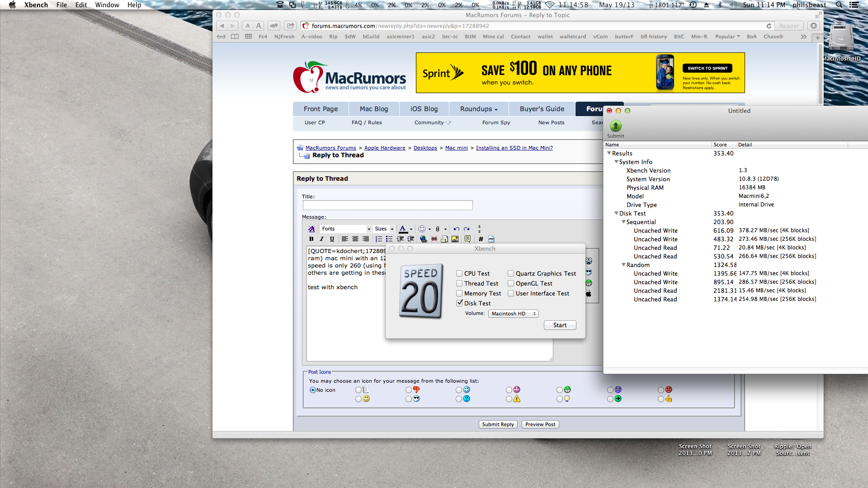The height and width of the screenshot is (488, 868).
Task: Open the Fonts dropdown
Action: [x=346, y=229]
